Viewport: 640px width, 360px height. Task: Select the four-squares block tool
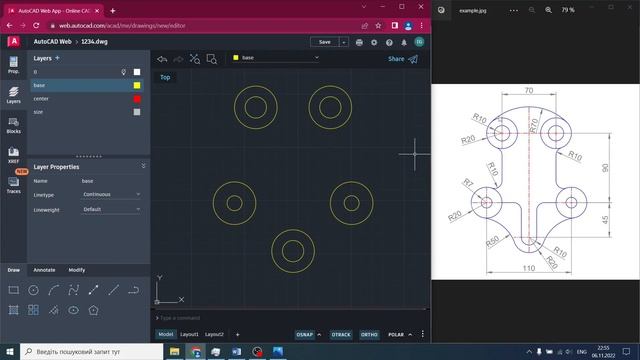coord(33,310)
